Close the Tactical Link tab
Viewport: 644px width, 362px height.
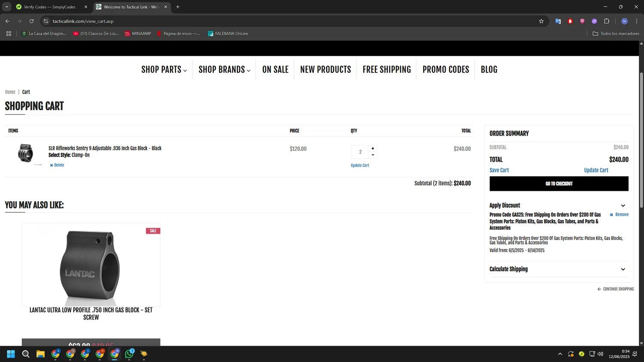click(x=166, y=7)
